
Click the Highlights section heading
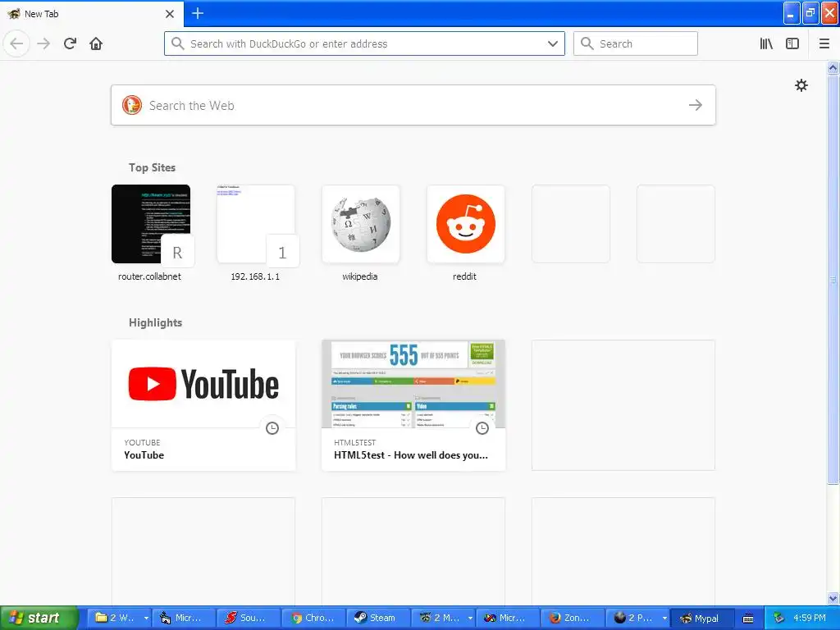click(155, 322)
